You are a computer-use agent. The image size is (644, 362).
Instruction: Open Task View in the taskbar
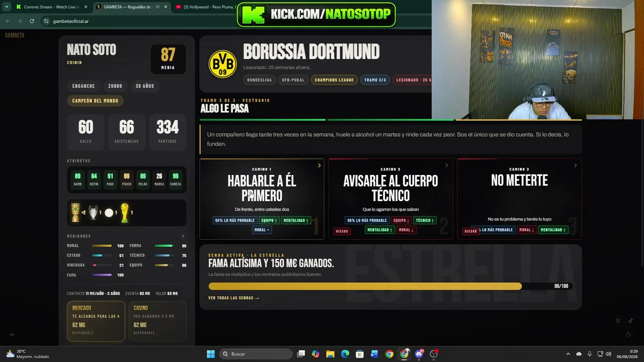(301, 354)
